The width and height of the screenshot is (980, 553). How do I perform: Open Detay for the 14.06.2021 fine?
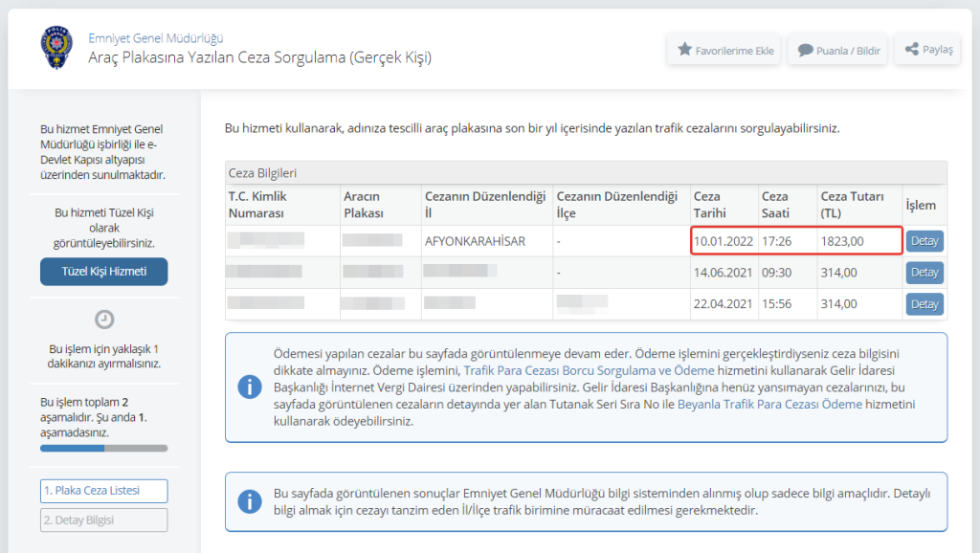pyautogui.click(x=924, y=273)
